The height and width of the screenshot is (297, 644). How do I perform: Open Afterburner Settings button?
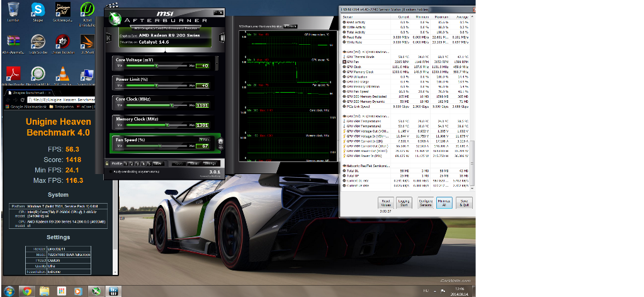(210, 163)
